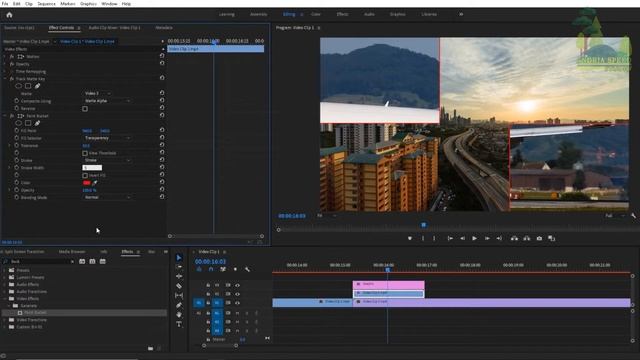Click ellipse mask under Track Matte Key

[18, 86]
